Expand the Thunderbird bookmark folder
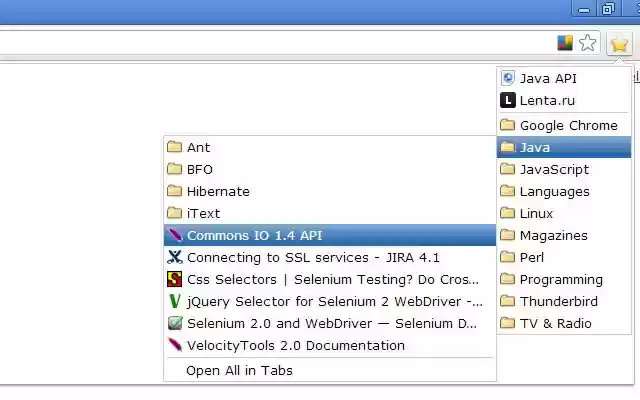This screenshot has height=400, width=640. pyautogui.click(x=564, y=302)
